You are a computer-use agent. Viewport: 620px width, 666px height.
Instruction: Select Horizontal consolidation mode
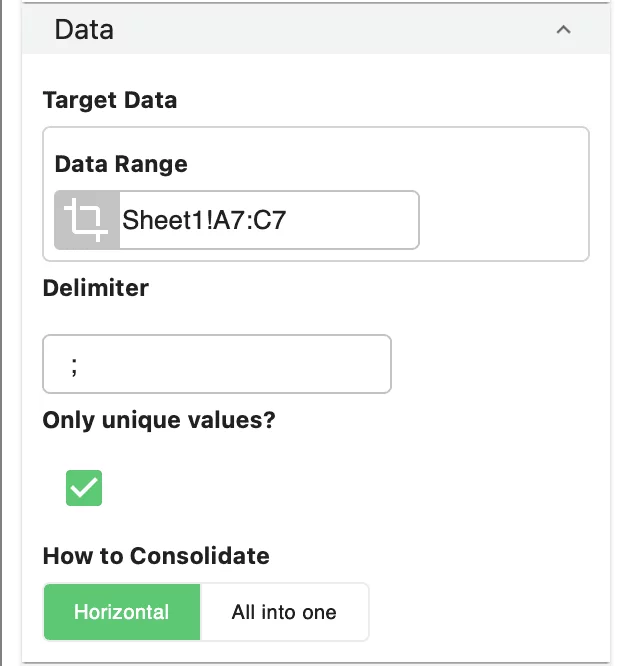122,612
